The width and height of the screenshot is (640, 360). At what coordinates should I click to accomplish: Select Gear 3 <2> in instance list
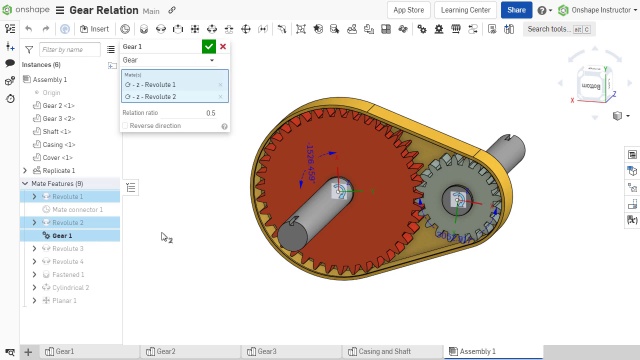(58, 119)
